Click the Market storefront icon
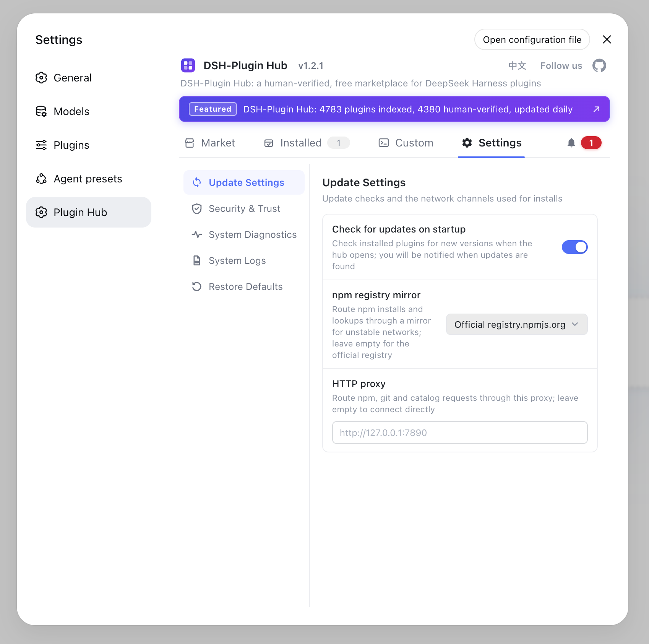The image size is (649, 644). [190, 143]
